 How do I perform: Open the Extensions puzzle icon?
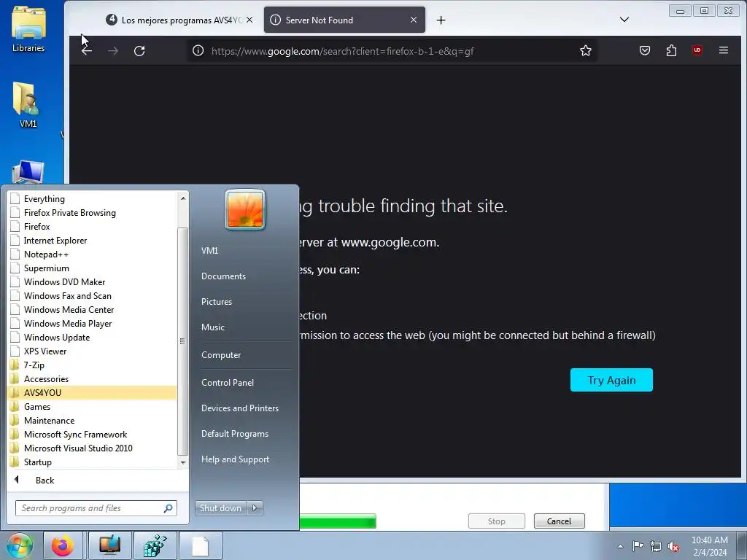[671, 50]
